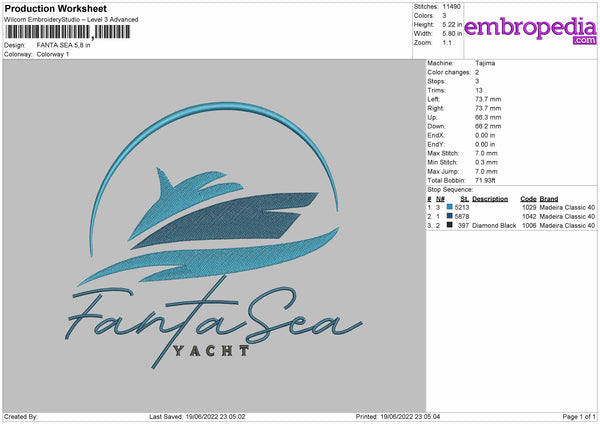Screen dimensions: 600x424
Task: Select the Down value 66.2 mm
Action: pyautogui.click(x=488, y=126)
